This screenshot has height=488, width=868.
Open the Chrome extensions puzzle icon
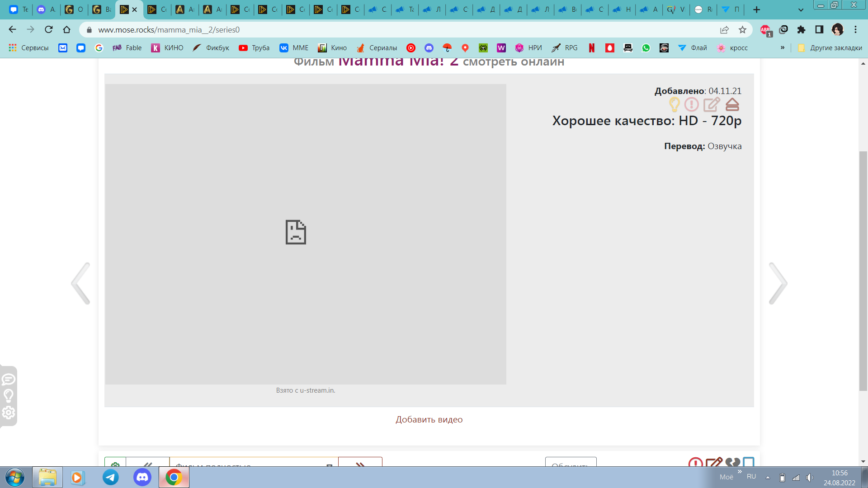pyautogui.click(x=801, y=30)
